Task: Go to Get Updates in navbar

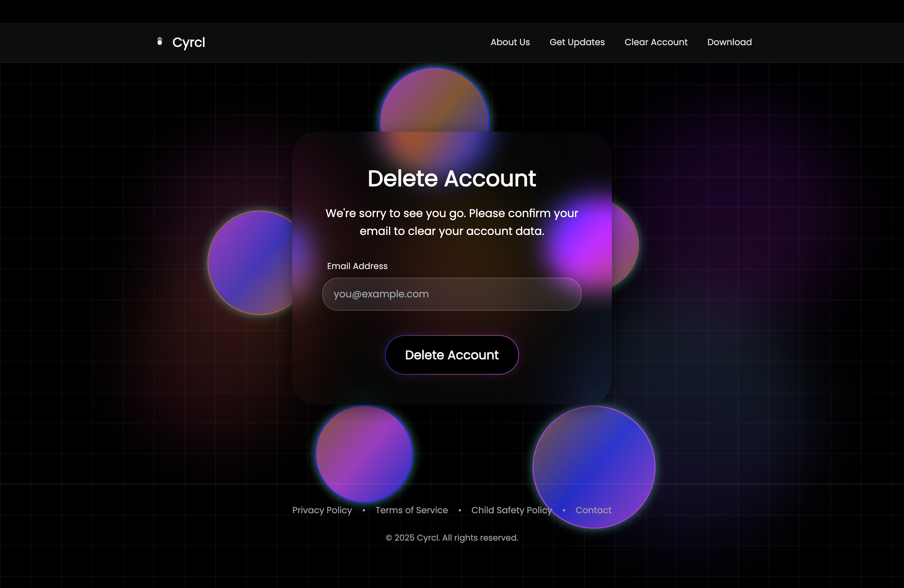Action: coord(577,42)
